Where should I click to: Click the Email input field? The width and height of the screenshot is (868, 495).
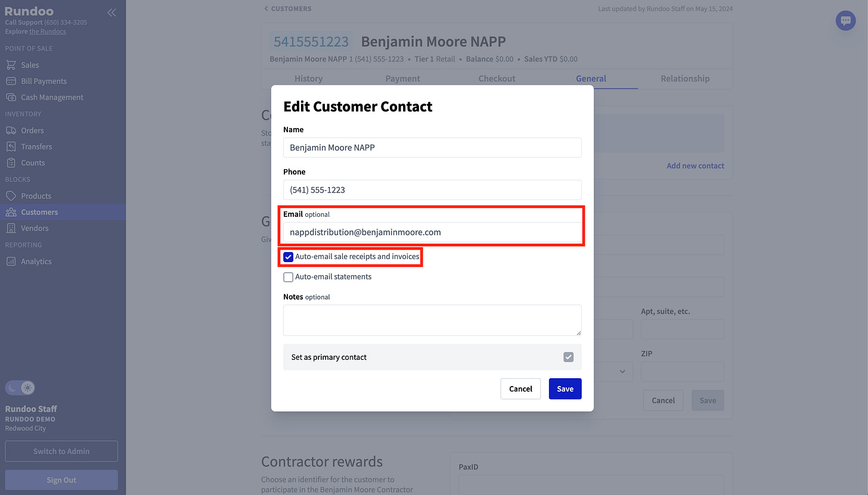(x=432, y=232)
